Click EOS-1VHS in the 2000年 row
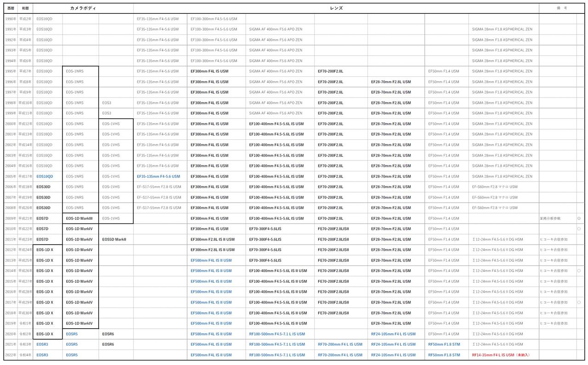Image resolution: width=588 pixels, height=365 pixels. [111, 124]
